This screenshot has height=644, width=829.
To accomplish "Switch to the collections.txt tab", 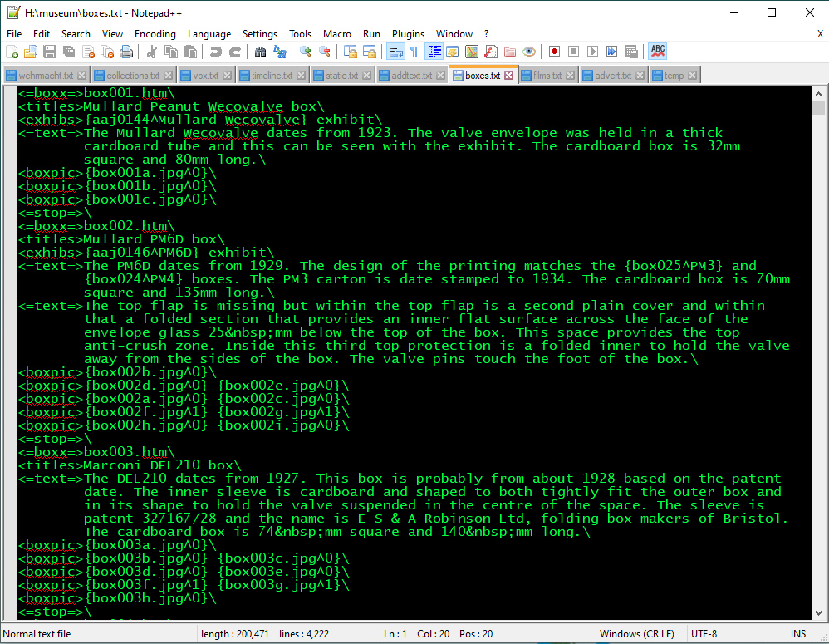I will pyautogui.click(x=133, y=76).
